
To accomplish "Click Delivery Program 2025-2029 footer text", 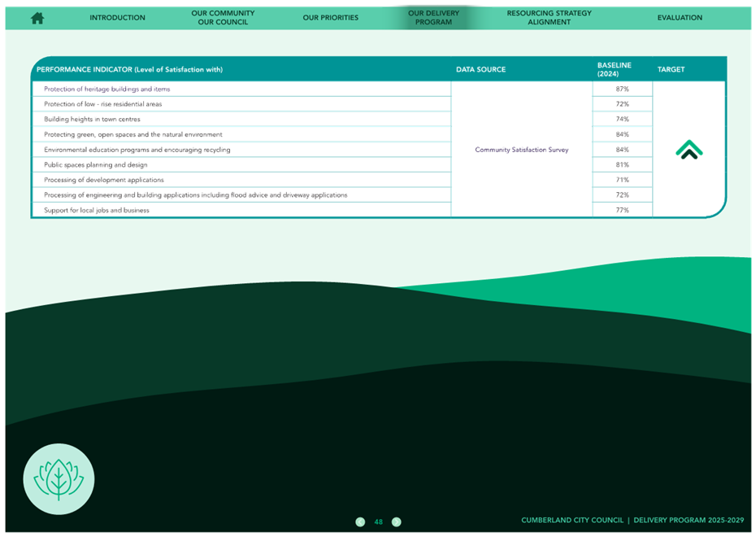I will point(689,520).
